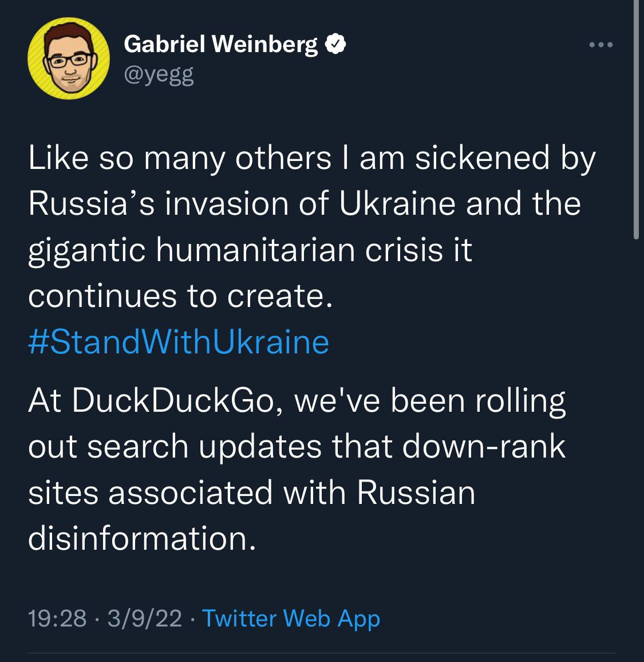Open the @yegg handle link
This screenshot has height=662, width=644.
(159, 74)
